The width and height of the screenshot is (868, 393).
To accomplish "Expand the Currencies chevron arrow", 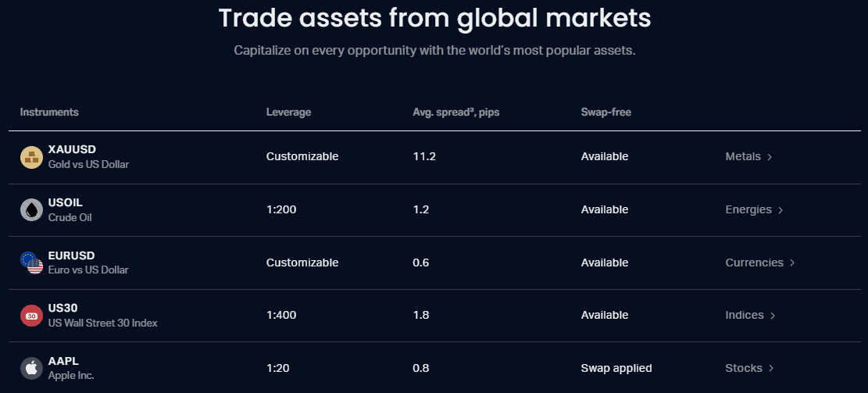I will (792, 263).
